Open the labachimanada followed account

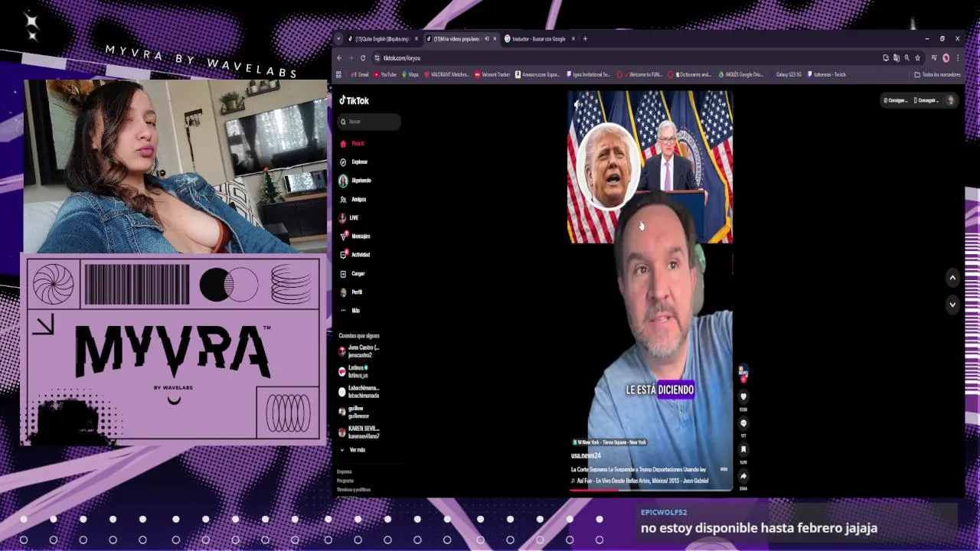359,392
